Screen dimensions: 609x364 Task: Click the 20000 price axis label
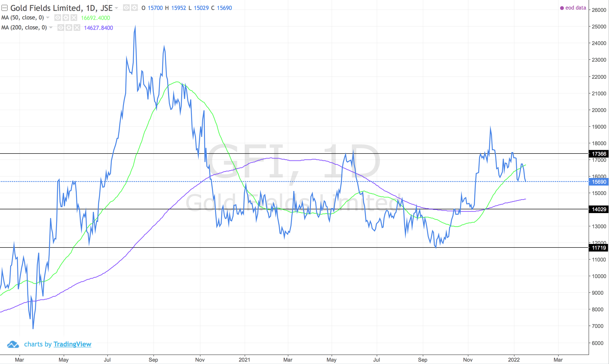click(x=599, y=110)
